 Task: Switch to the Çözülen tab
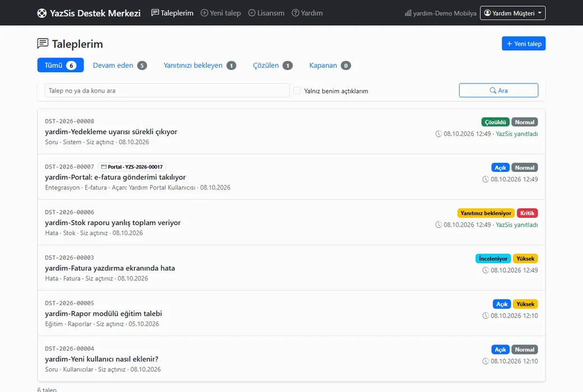pos(272,66)
